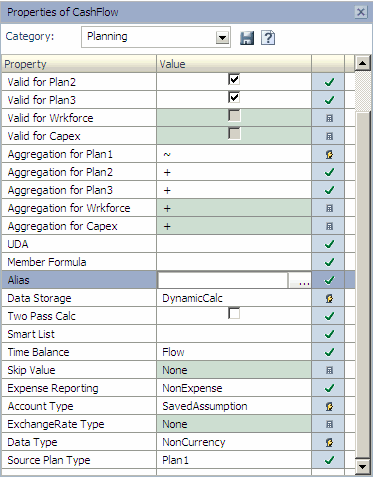Click the locked icon for Aggregation for Capex
This screenshot has width=373, height=478.
(329, 226)
